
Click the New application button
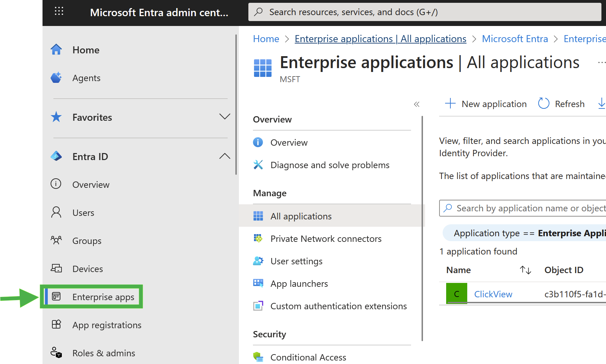point(486,104)
